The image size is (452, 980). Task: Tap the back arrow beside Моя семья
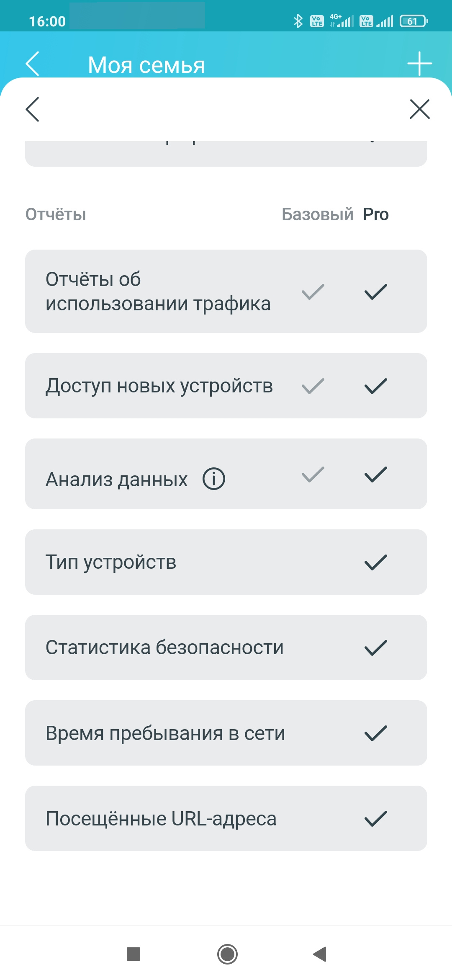[33, 64]
